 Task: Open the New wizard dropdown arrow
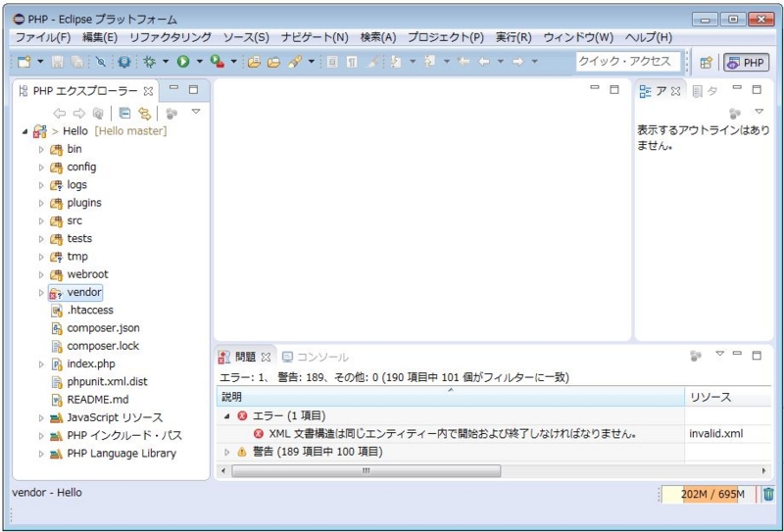coord(40,62)
